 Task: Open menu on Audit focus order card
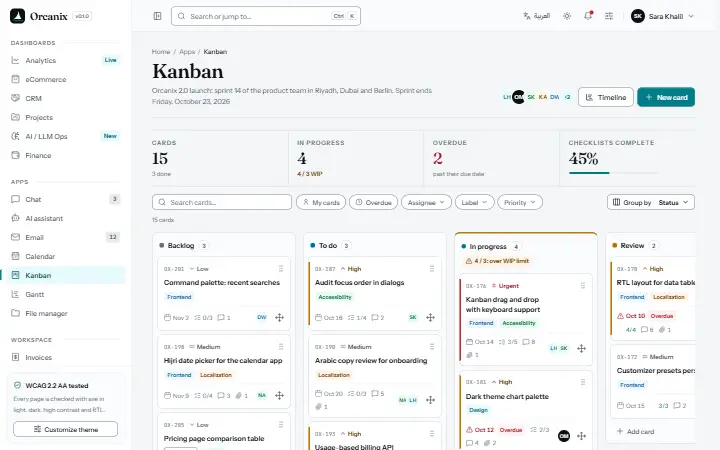[x=432, y=268]
